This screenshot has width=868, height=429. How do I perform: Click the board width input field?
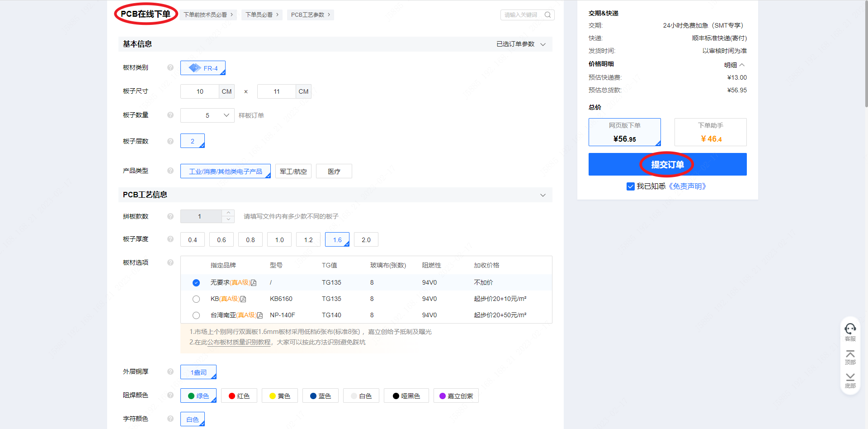200,91
